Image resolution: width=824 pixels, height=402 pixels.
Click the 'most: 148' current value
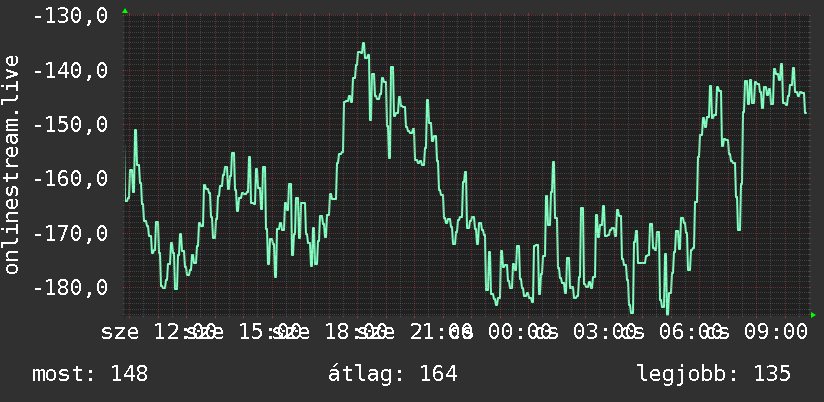point(90,374)
